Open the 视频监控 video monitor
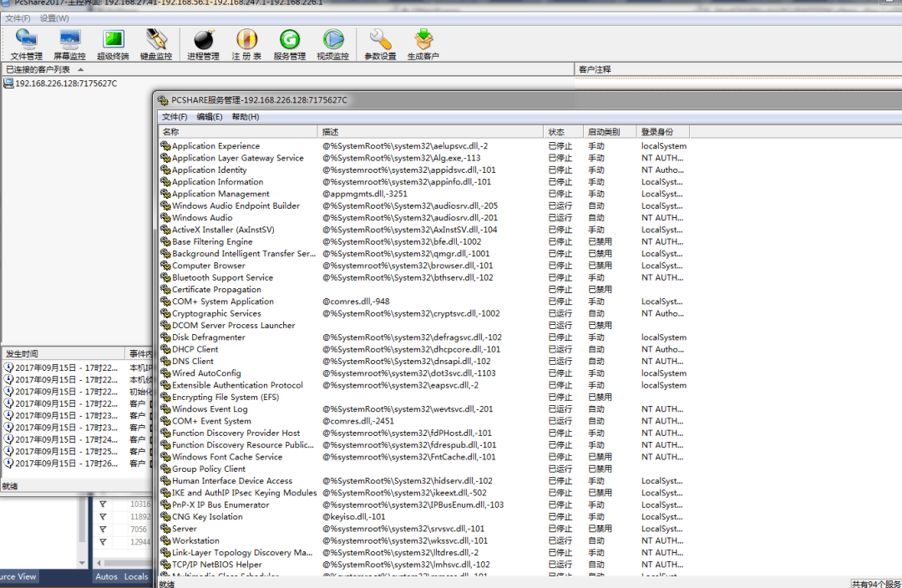The height and width of the screenshot is (588, 902). 332,45
